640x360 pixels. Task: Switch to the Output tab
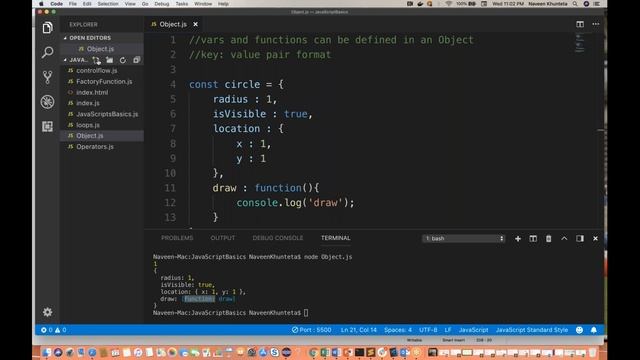pos(223,238)
